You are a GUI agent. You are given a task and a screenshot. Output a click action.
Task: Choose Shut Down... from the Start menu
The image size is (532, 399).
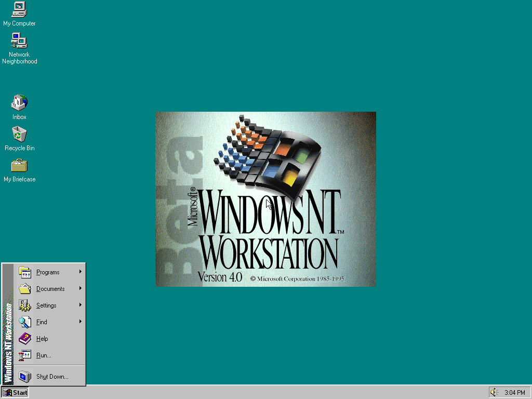pos(49,377)
